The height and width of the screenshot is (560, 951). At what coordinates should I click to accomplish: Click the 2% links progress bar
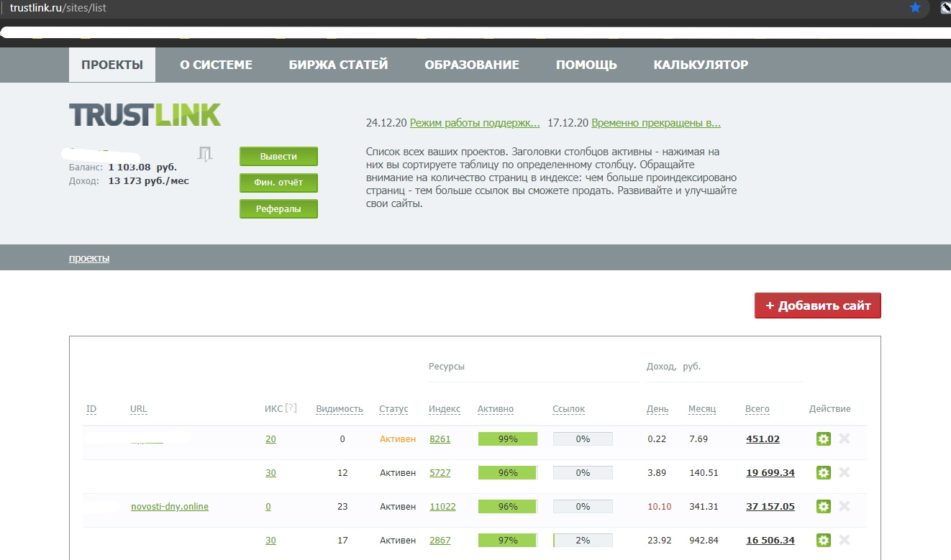pyautogui.click(x=583, y=541)
